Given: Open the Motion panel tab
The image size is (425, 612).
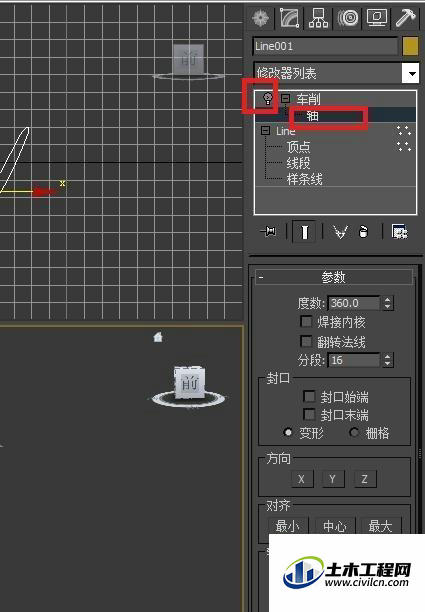Looking at the screenshot, I should click(348, 18).
